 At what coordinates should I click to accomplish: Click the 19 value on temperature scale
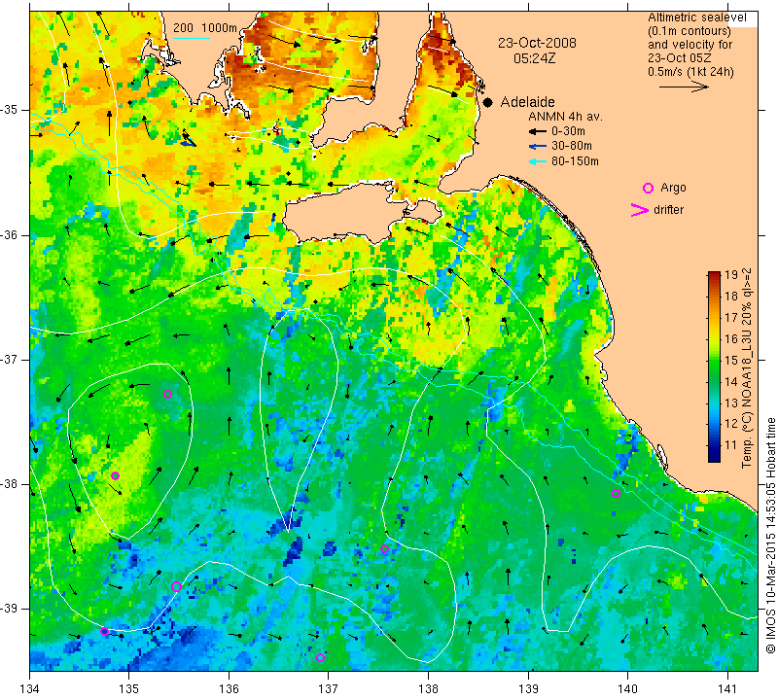click(731, 275)
